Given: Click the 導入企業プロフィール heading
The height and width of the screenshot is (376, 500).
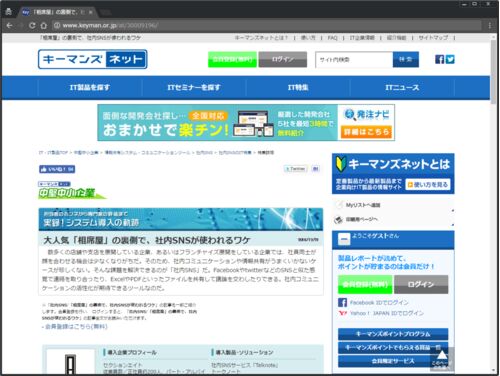Looking at the screenshot, I should pos(132,352).
